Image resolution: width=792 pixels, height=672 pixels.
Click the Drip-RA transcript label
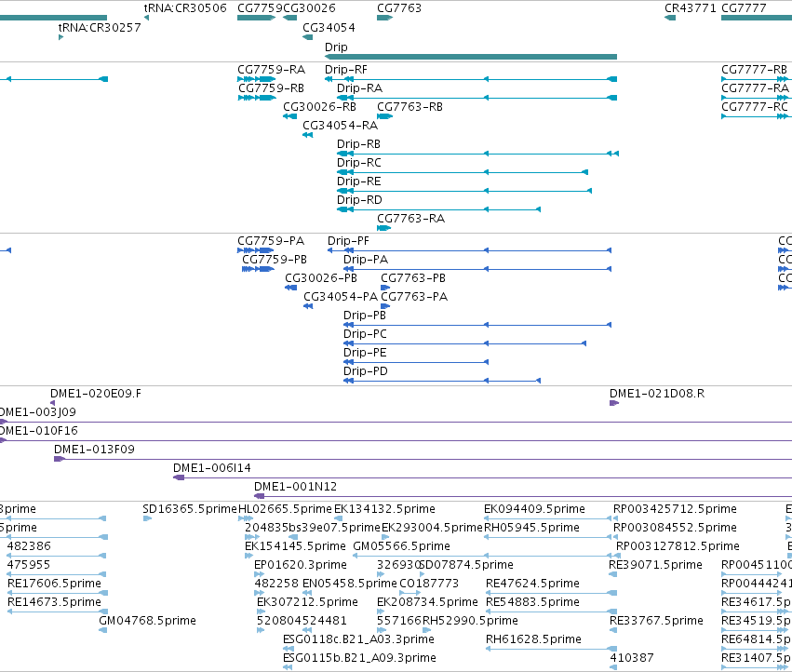point(359,88)
